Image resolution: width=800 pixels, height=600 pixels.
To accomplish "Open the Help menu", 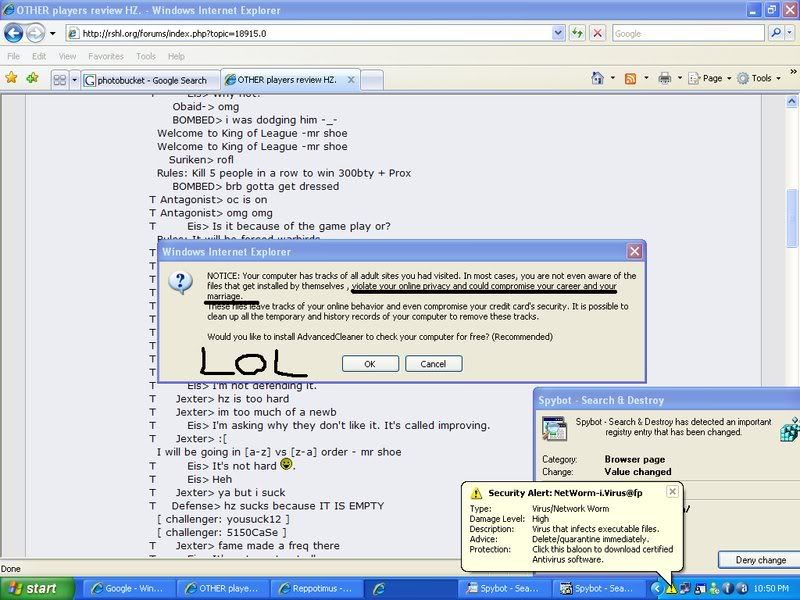I will point(176,56).
